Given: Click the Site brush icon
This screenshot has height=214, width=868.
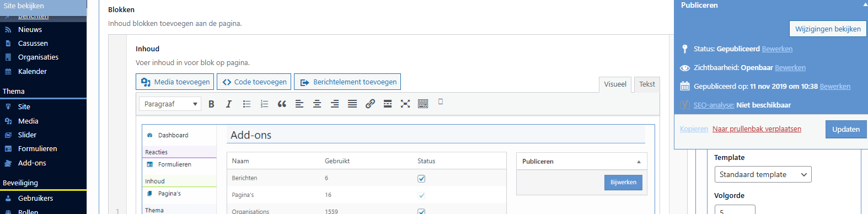Looking at the screenshot, I should [8, 107].
